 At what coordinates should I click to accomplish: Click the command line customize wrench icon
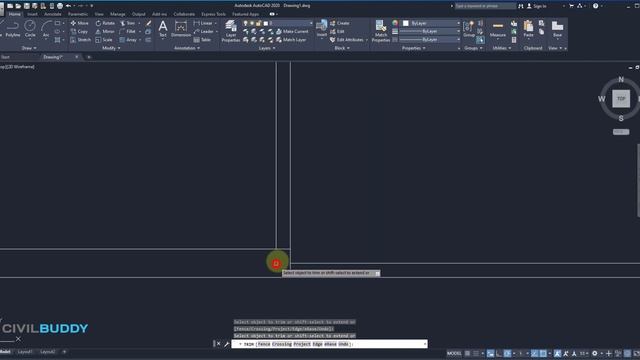(x=227, y=344)
